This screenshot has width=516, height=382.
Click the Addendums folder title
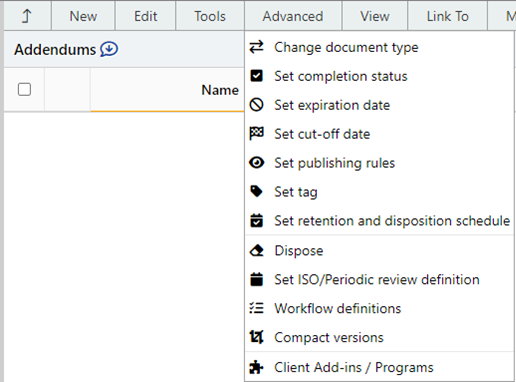click(55, 50)
